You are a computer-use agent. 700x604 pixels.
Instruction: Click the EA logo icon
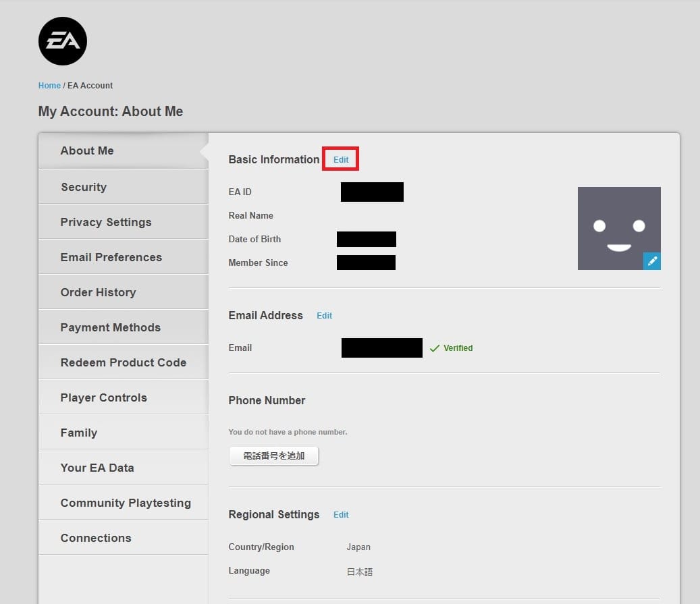[x=63, y=41]
